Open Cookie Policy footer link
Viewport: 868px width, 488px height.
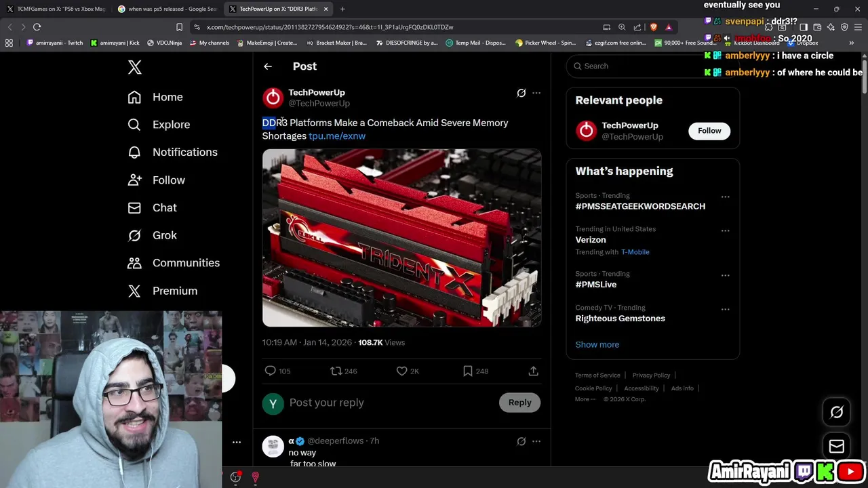click(x=593, y=388)
